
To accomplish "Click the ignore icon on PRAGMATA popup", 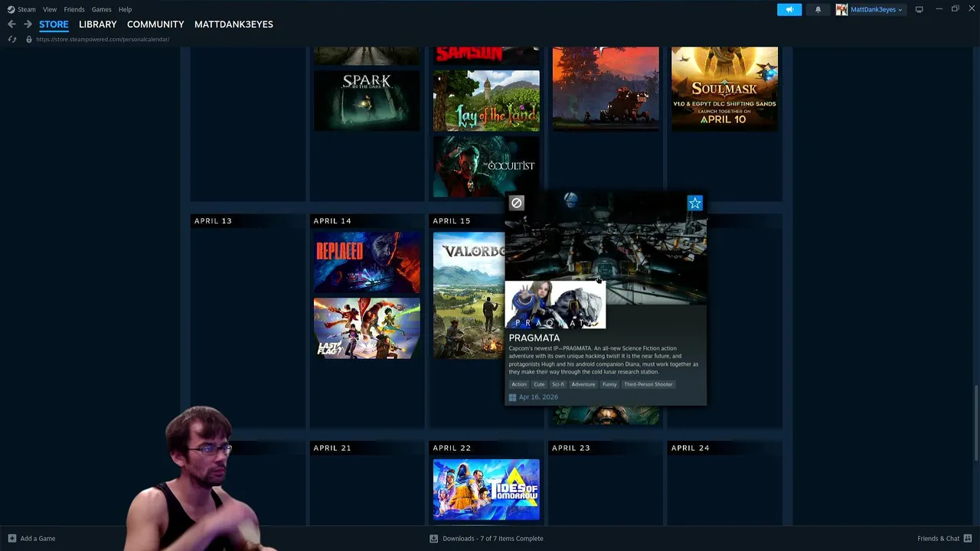I will (x=516, y=203).
